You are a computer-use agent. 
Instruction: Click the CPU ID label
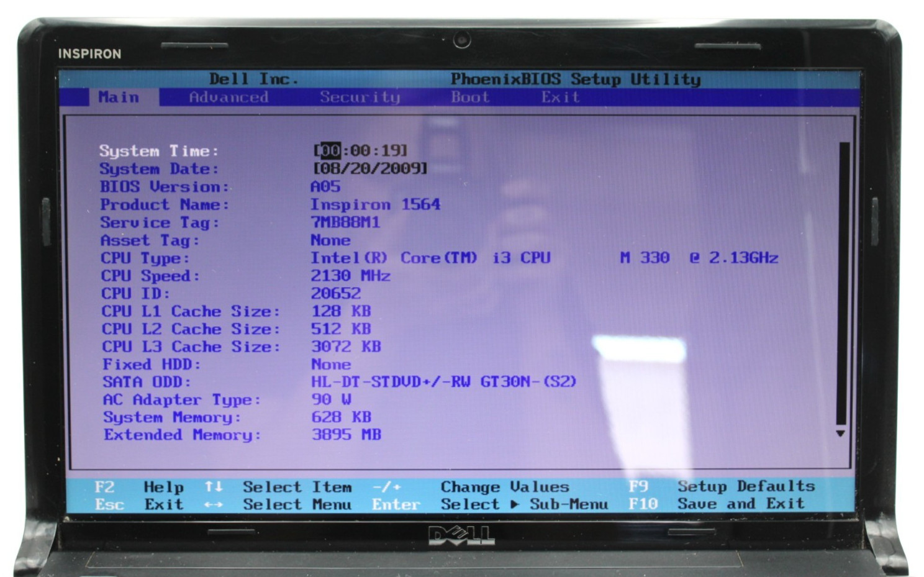pos(135,294)
